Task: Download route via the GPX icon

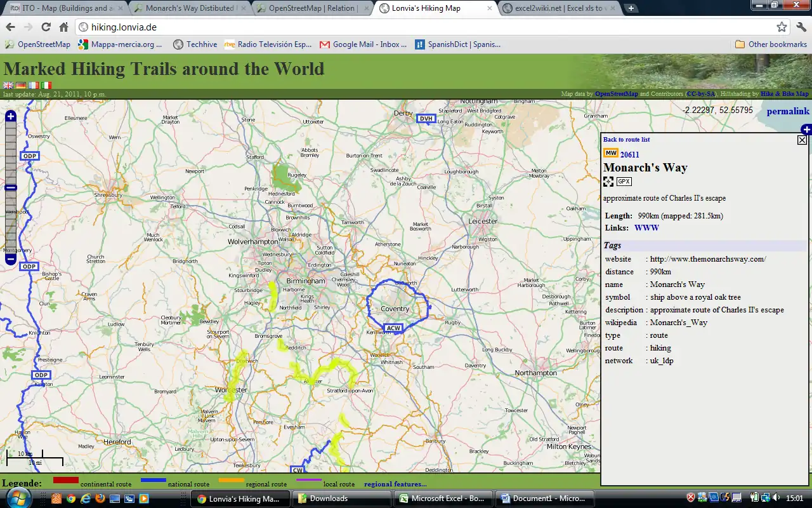Action: point(624,182)
